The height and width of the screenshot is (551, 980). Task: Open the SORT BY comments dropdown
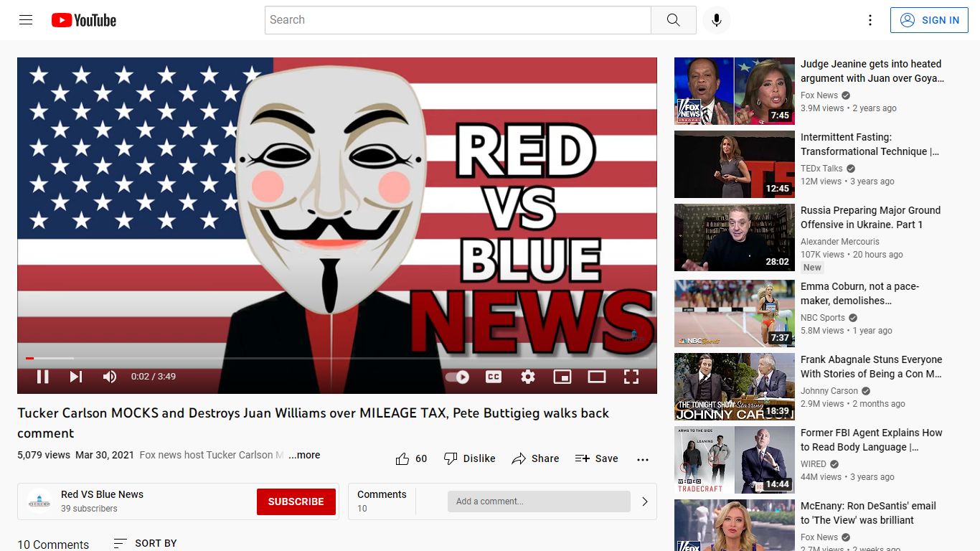tap(146, 543)
